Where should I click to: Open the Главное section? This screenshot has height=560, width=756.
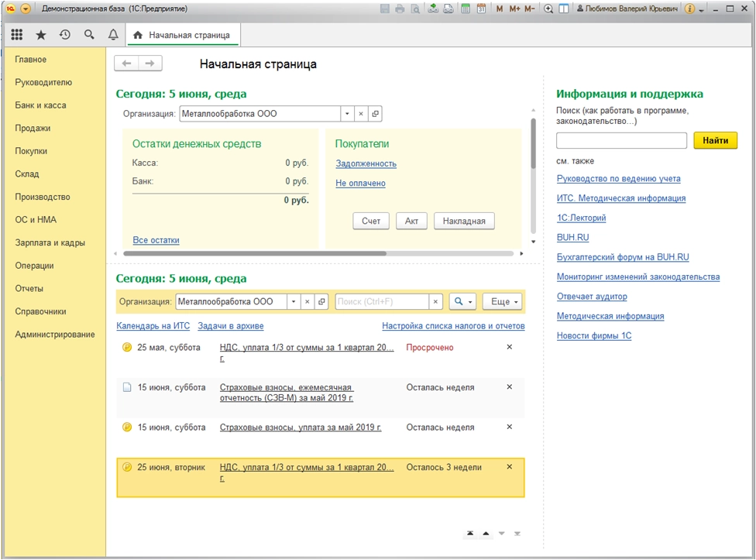click(x=31, y=60)
